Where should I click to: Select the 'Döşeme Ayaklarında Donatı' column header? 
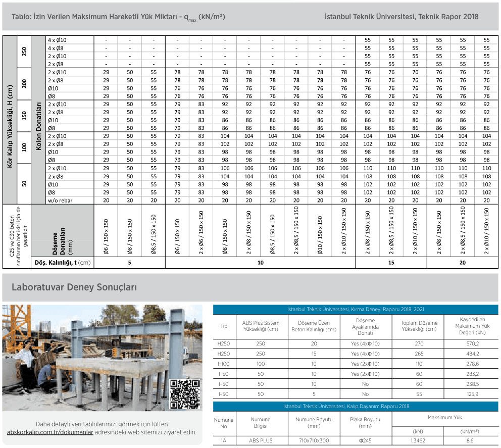coord(365,327)
